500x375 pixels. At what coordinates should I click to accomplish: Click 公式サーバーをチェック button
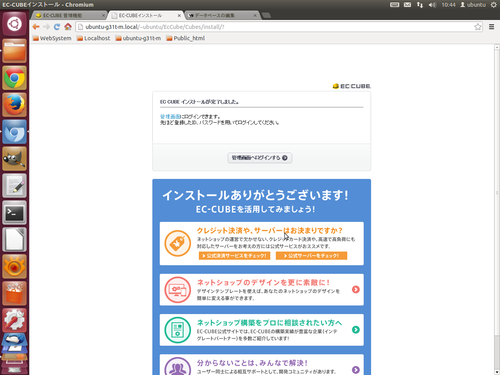311,256
